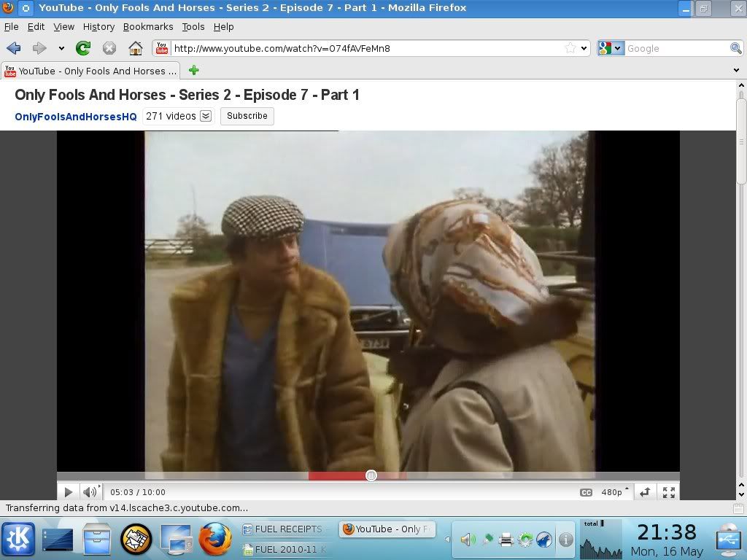This screenshot has width=747, height=560.
Task: Launch Firefox from the panel launcher
Action: pos(215,539)
